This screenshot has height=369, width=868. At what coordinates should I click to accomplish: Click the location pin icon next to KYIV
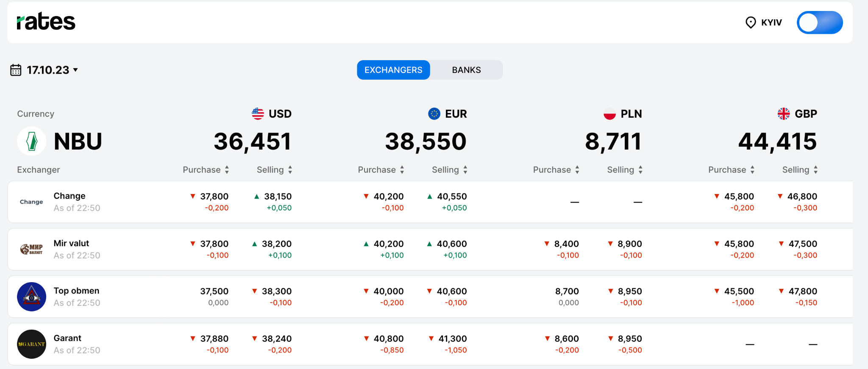(x=751, y=22)
